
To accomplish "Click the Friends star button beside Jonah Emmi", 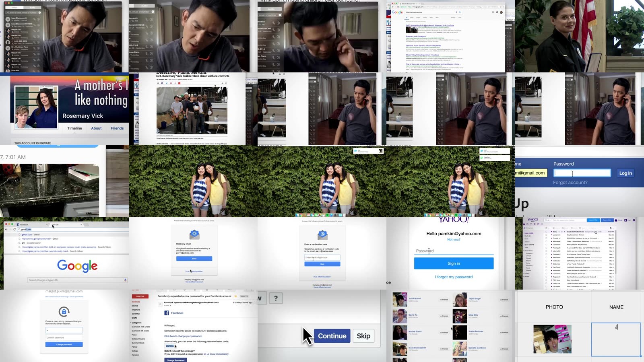I will click(444, 300).
